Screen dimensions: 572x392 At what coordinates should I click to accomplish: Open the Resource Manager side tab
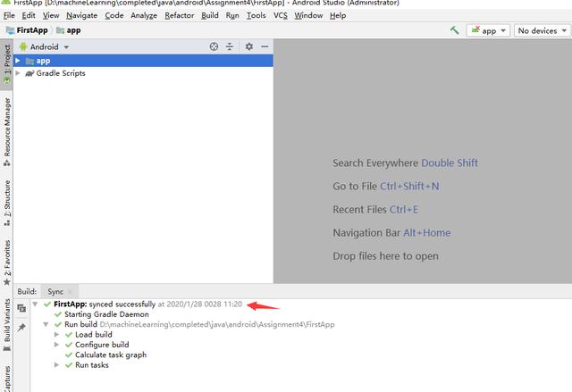click(6, 132)
